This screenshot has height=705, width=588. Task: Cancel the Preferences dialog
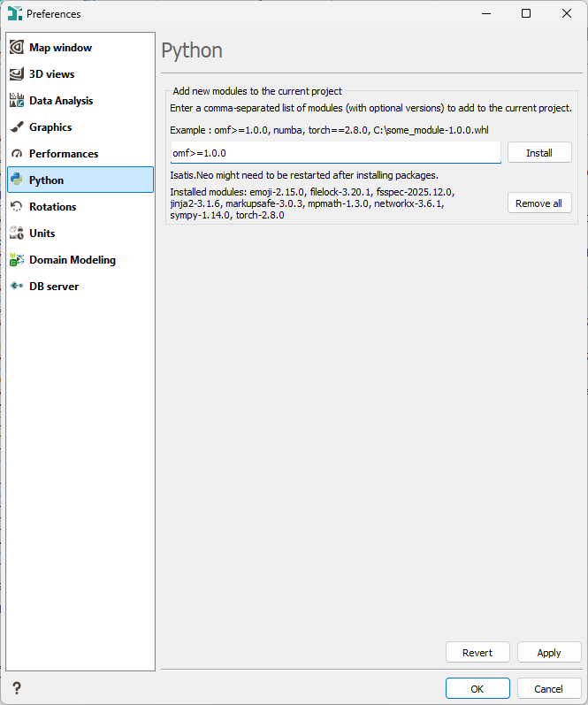point(549,689)
